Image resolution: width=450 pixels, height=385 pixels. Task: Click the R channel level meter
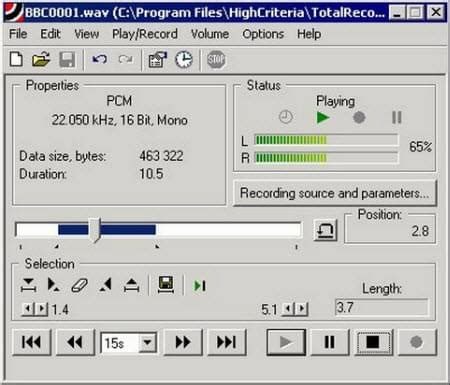(x=326, y=157)
